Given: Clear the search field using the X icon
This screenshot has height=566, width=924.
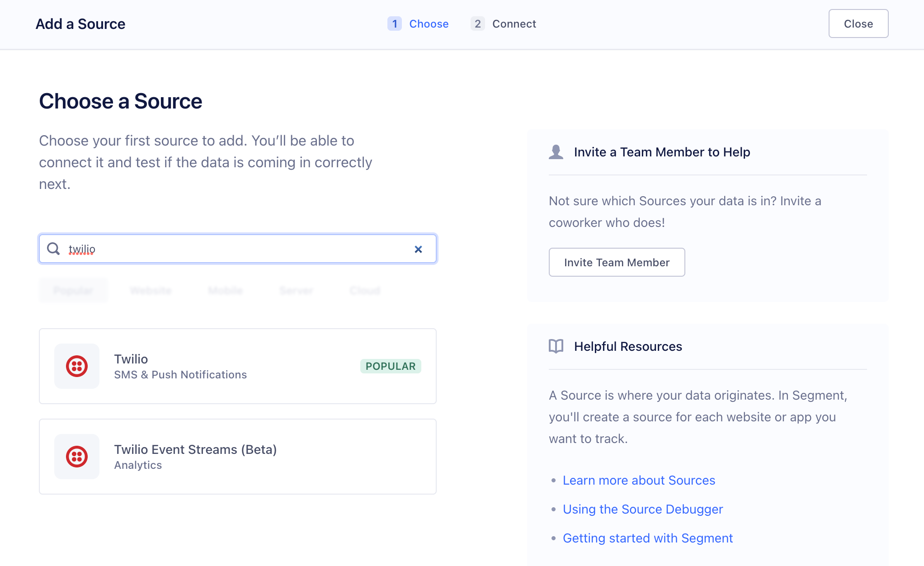Looking at the screenshot, I should 418,249.
